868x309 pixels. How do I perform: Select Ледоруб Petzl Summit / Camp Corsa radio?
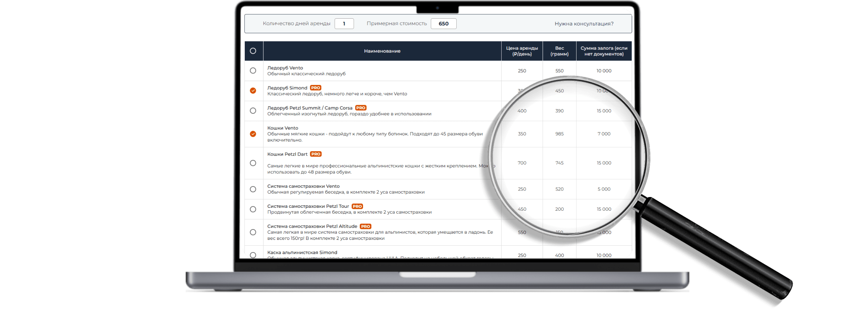coord(253,111)
